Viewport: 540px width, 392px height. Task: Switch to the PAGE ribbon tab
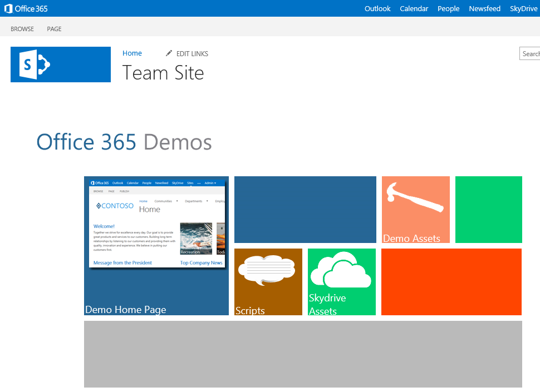point(54,29)
